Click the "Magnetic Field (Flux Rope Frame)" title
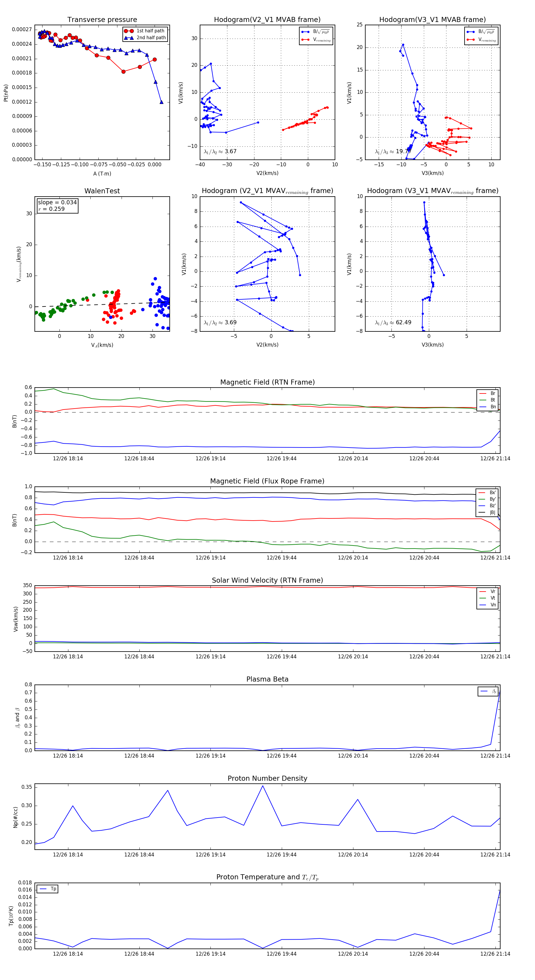This screenshot has height=980, width=535. click(x=267, y=481)
